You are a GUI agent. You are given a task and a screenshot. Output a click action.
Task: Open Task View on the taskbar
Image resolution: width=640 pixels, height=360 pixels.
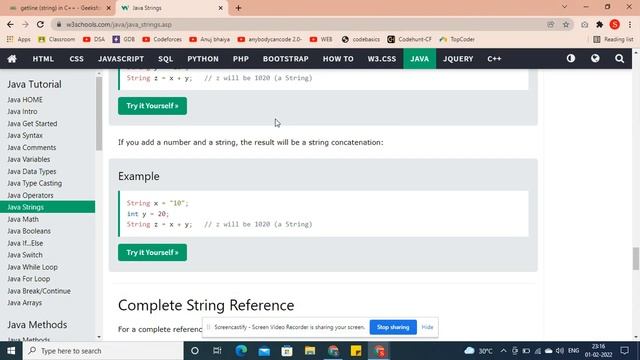click(217, 351)
